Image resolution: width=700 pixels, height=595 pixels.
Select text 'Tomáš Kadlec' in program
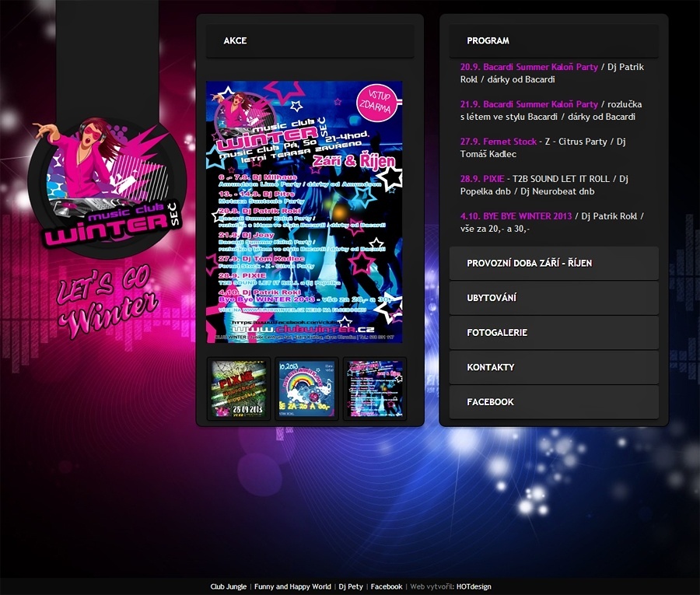click(488, 154)
